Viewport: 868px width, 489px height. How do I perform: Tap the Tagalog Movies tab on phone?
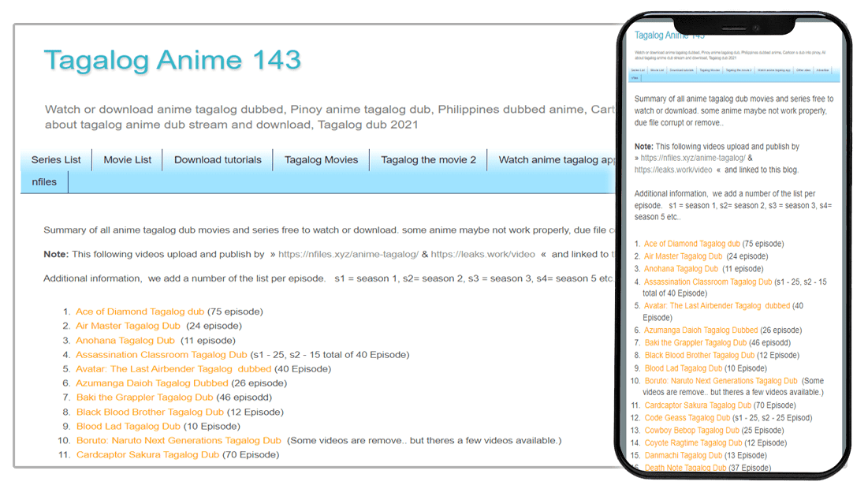pos(710,69)
